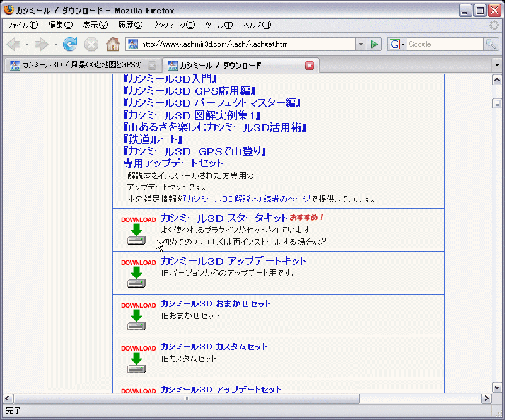Image resolution: width=505 pixels, height=420 pixels.
Task: Open 『カシミール3D パーフェクトマスター編』 link
Action: 212,103
